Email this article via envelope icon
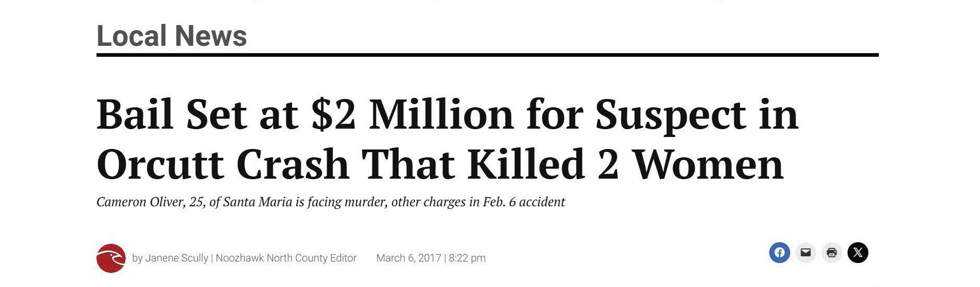980x287 pixels. [x=805, y=253]
